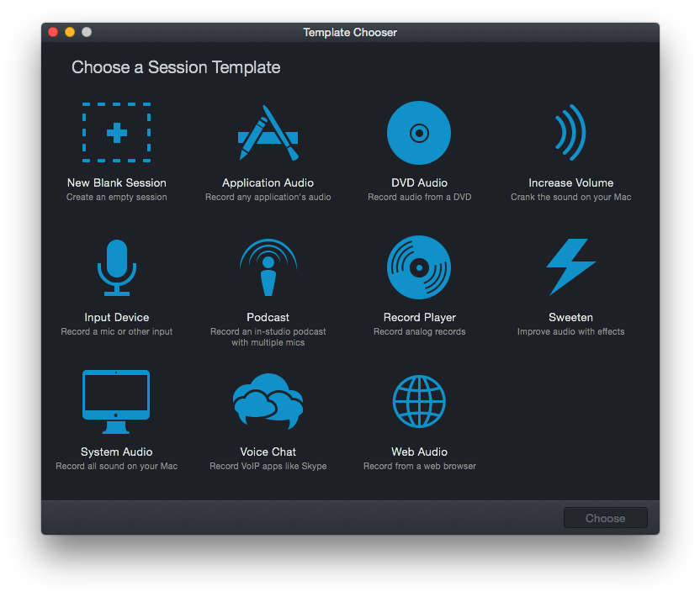Click the 'Record audio from a DVD' subtitle
Viewport: 700px width, 597px height.
(419, 197)
